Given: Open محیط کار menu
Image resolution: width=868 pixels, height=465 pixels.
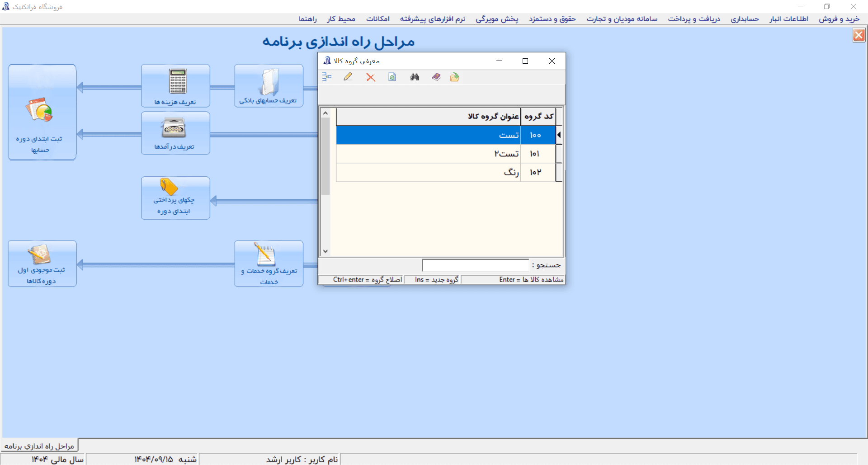Looking at the screenshot, I should point(341,19).
